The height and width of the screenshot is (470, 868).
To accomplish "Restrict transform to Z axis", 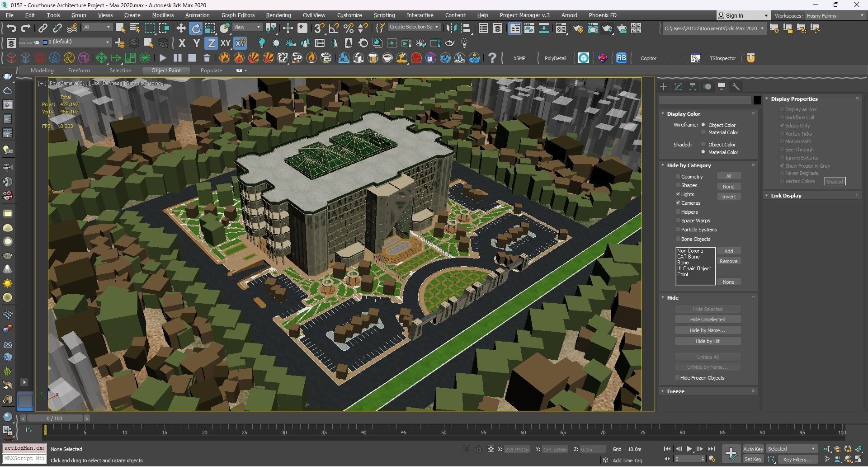I will (211, 43).
